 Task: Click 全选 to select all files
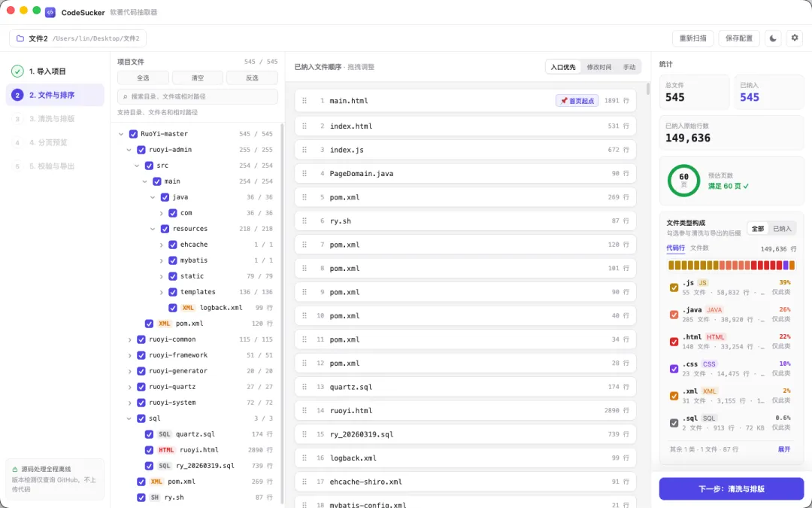(143, 78)
